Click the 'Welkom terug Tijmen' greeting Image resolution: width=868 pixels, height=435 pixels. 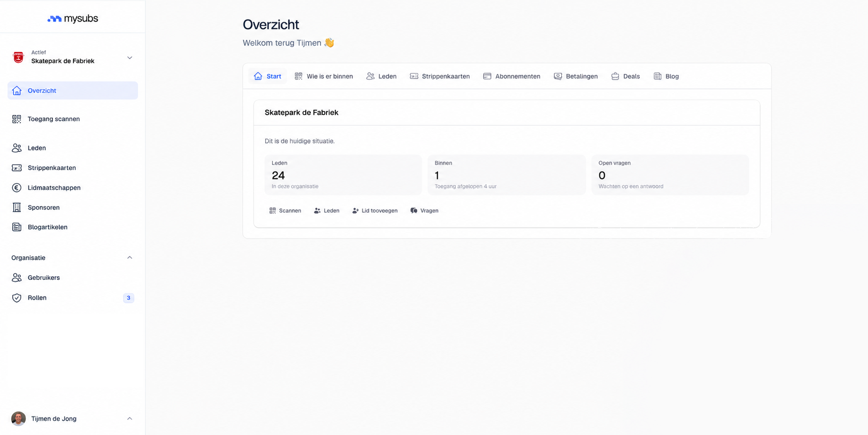288,43
